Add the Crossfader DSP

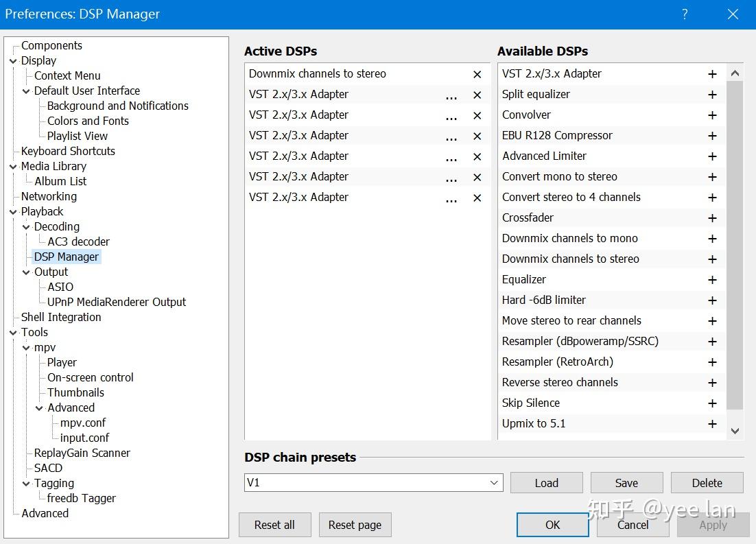712,218
